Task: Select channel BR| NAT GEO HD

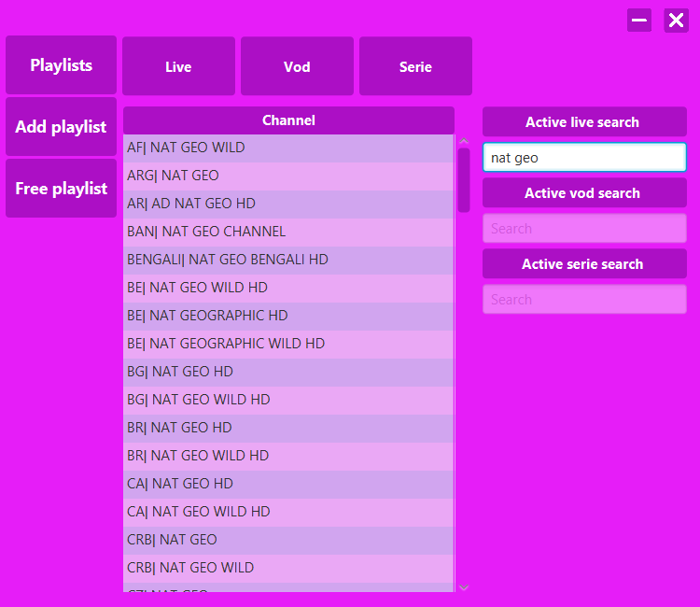Action: click(288, 429)
